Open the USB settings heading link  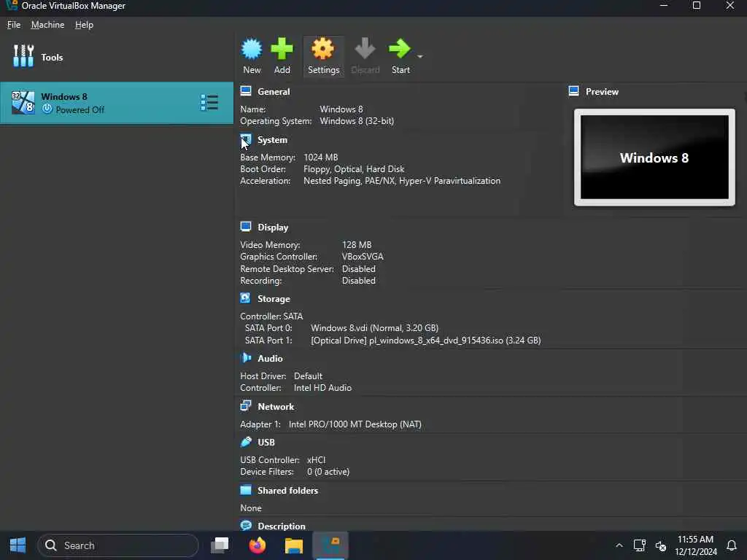coord(266,443)
